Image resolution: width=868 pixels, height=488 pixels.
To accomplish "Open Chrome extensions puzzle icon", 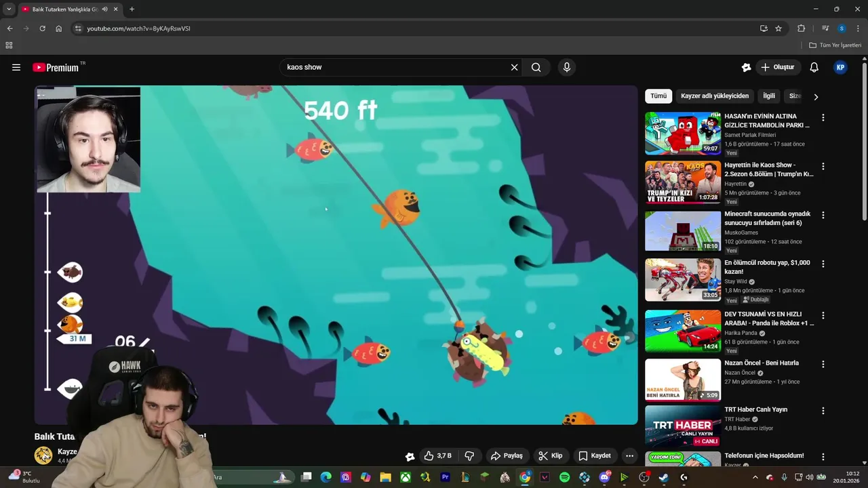I will [801, 28].
